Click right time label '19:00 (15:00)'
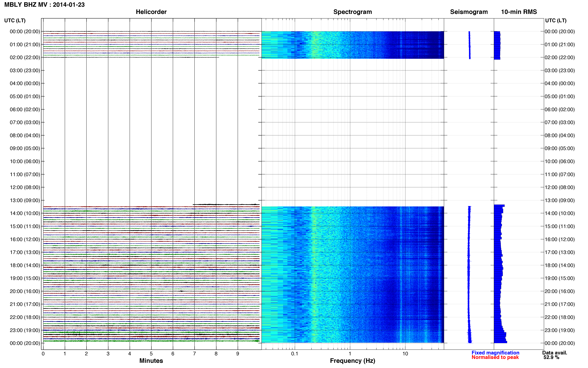Viewport: 588px width, 368px height. [560, 278]
